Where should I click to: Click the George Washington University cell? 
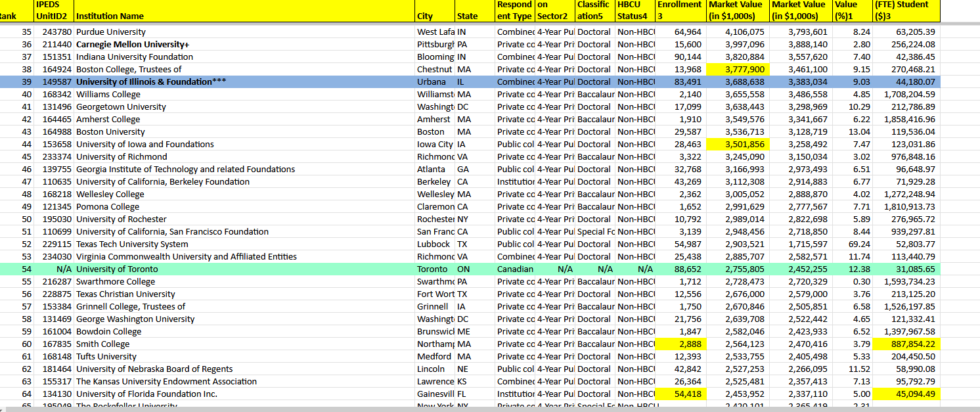pos(244,319)
